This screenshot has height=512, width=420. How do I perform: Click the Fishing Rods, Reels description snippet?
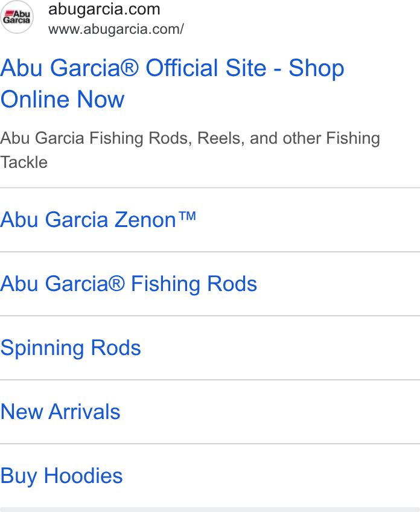click(x=190, y=150)
